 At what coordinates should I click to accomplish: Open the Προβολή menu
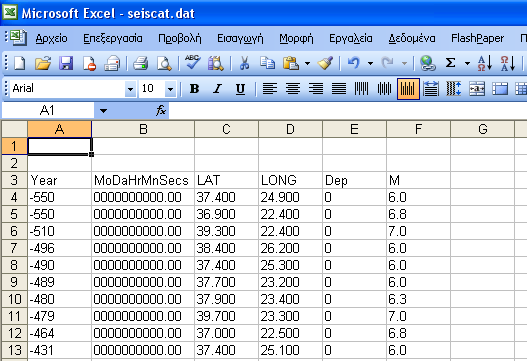(180, 38)
